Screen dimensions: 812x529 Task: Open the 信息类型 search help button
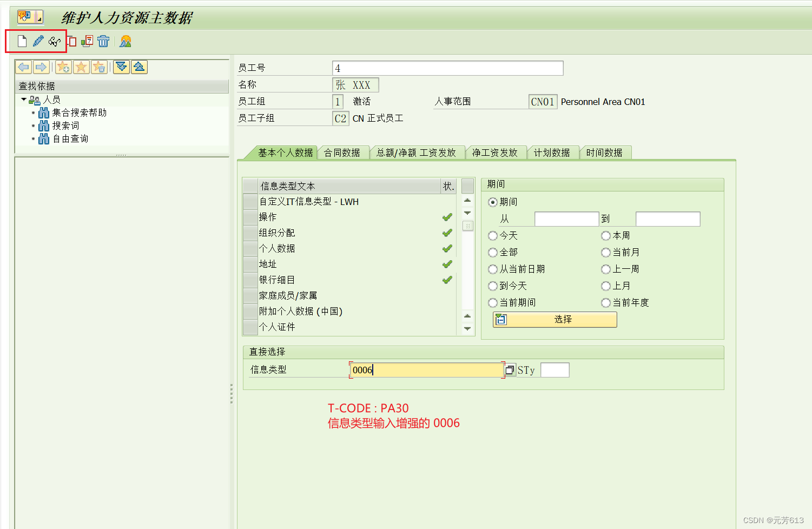point(510,370)
